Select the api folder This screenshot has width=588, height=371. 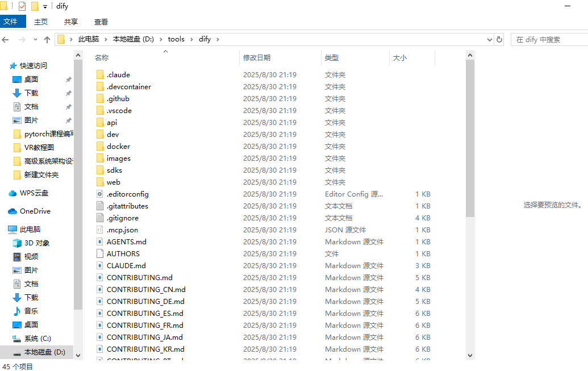(x=112, y=122)
